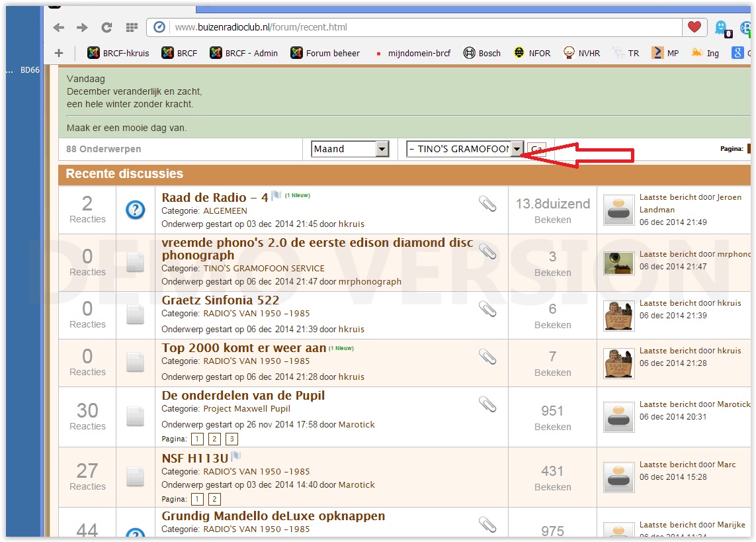Open the Maand time filter dropdown
Screen dimensions: 756x542
[350, 149]
